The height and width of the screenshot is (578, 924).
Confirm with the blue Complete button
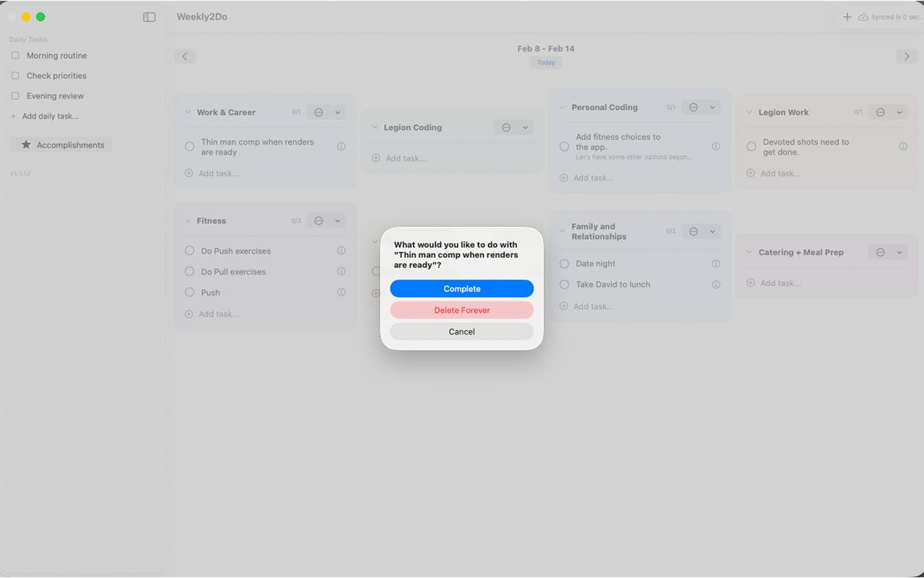(x=462, y=288)
